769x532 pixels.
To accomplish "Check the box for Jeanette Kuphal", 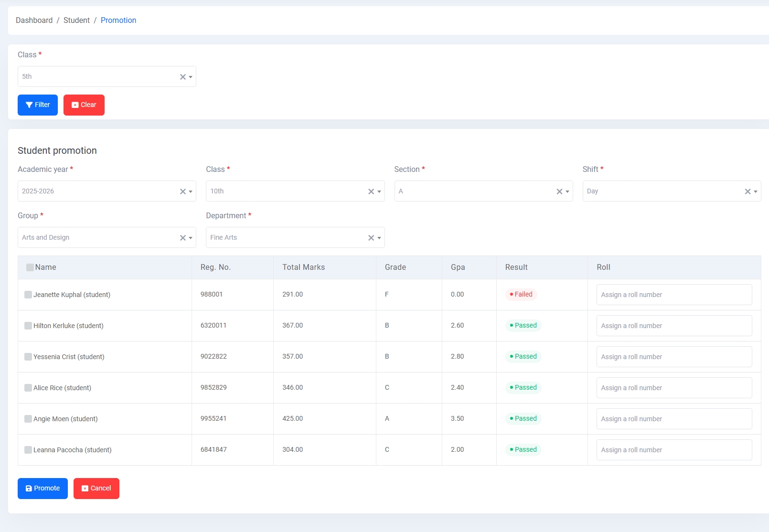I will [x=28, y=295].
